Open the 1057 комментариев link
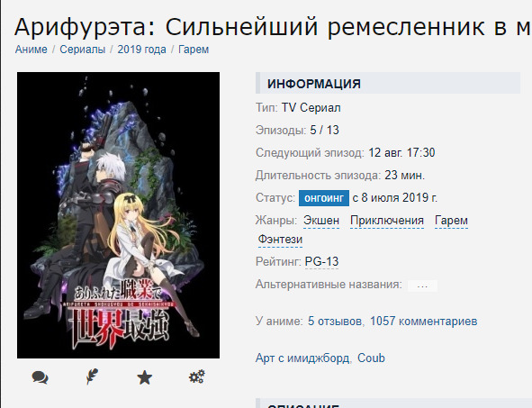This screenshot has width=532, height=408. tap(423, 322)
